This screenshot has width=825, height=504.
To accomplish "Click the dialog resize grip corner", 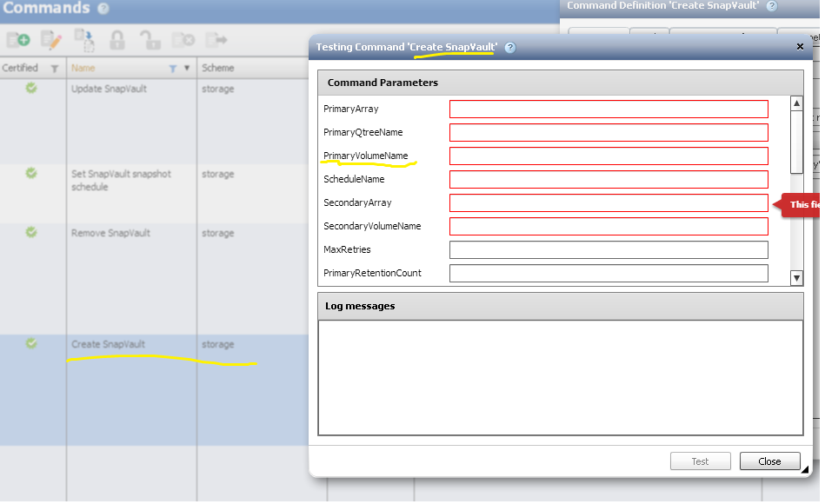I will tap(804, 470).
